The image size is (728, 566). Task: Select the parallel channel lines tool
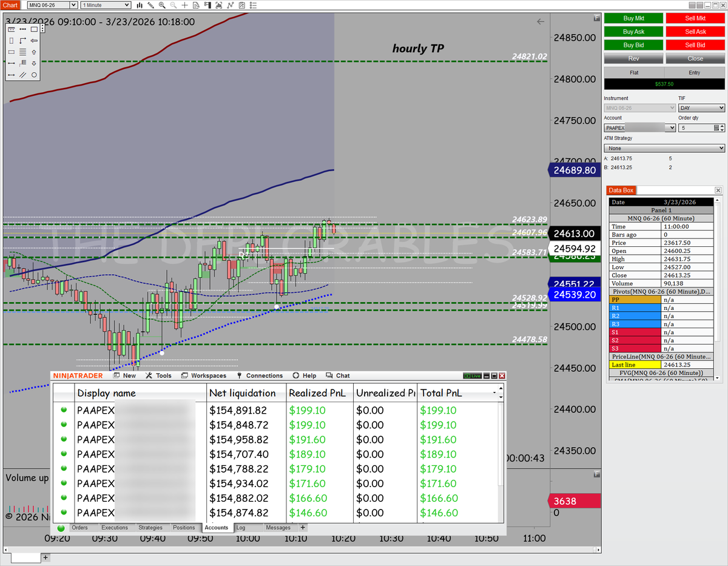pyautogui.click(x=22, y=75)
